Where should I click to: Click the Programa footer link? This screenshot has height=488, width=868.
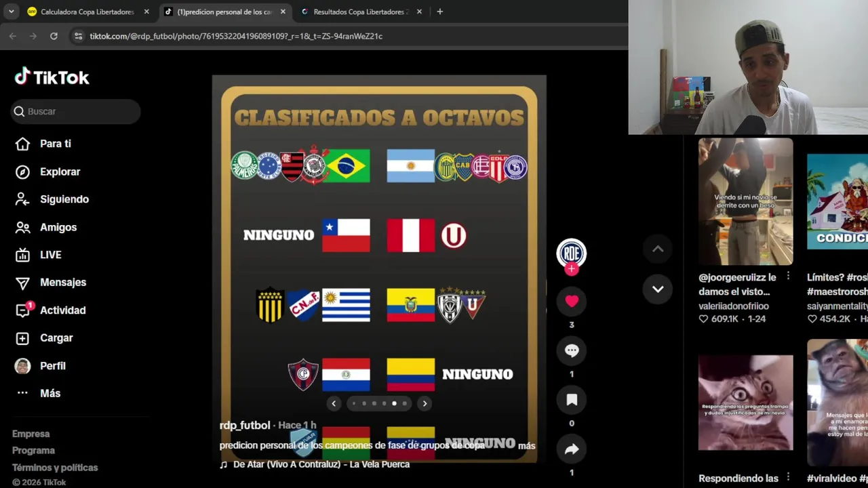pos(33,451)
